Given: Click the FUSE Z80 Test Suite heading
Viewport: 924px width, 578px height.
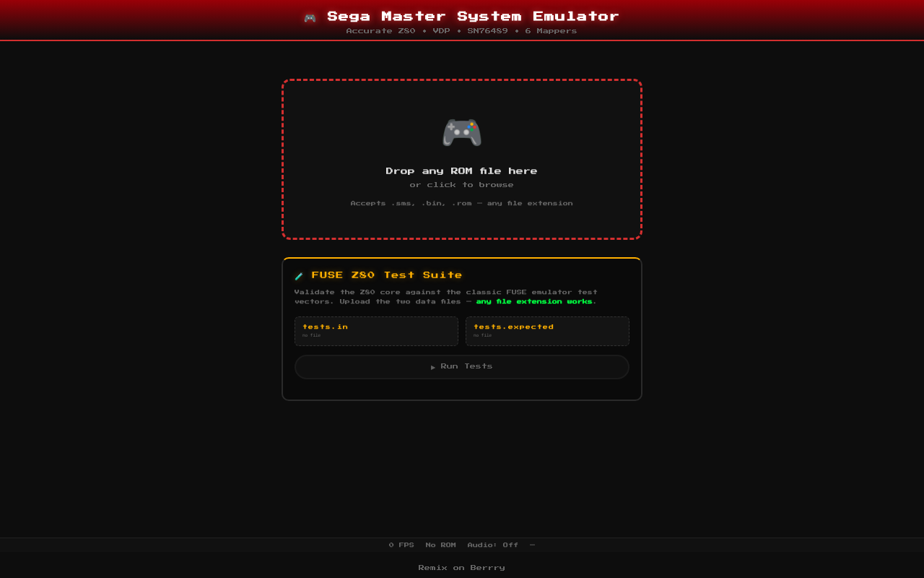Looking at the screenshot, I should click(x=387, y=275).
